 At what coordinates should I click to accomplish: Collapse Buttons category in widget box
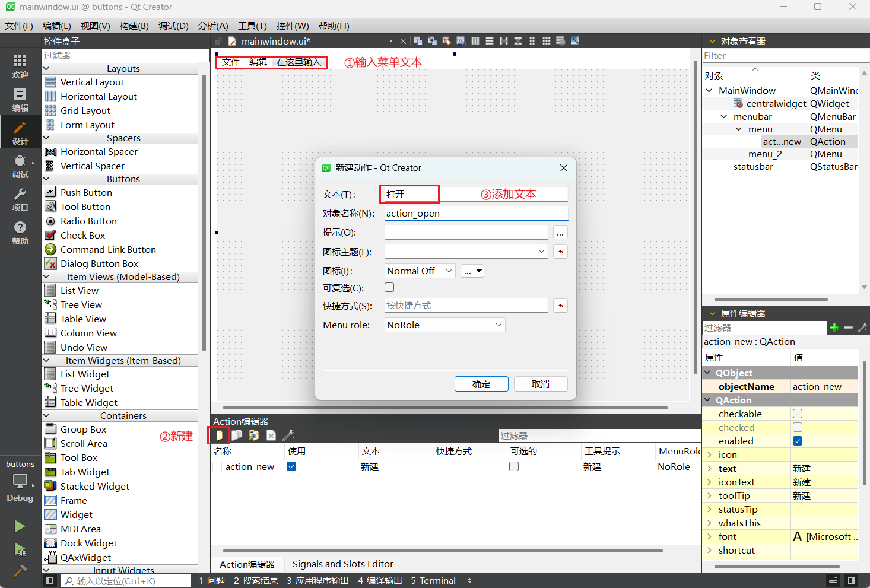coord(46,179)
